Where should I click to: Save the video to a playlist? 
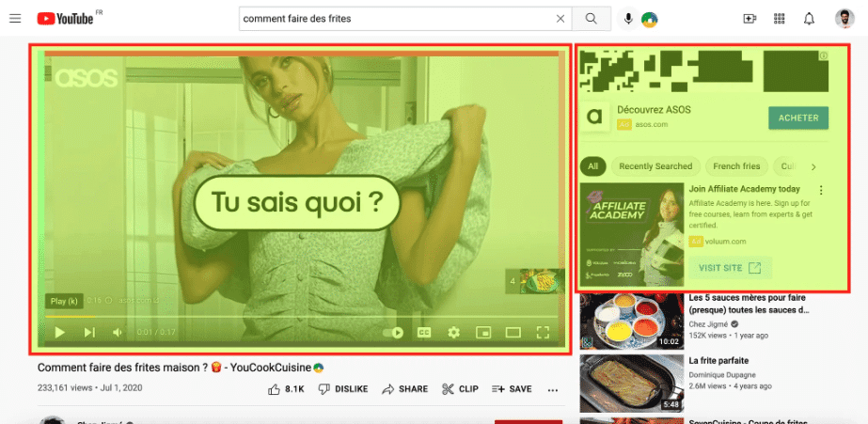coord(512,389)
